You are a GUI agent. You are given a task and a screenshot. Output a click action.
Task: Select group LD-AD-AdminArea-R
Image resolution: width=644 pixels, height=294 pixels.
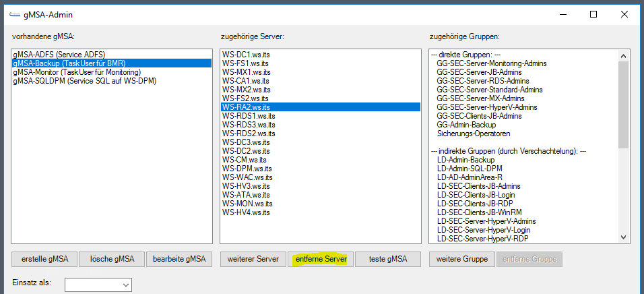(x=470, y=177)
